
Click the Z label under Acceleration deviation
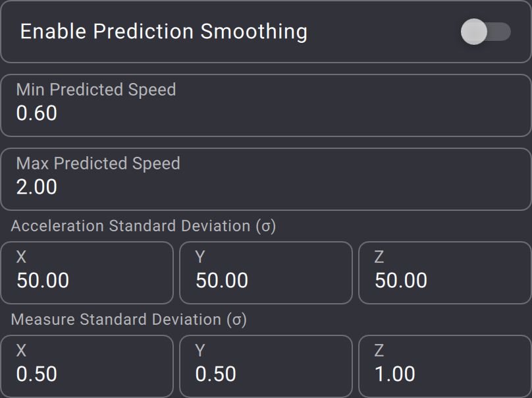coord(379,258)
